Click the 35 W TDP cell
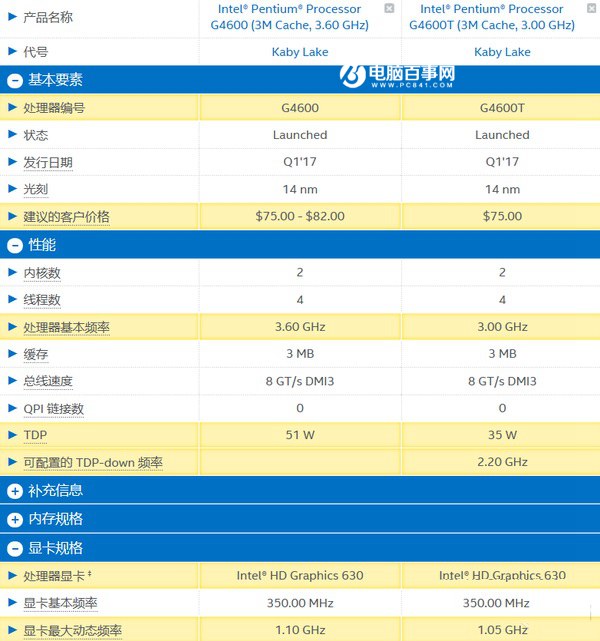The image size is (600, 641). pyautogui.click(x=501, y=435)
